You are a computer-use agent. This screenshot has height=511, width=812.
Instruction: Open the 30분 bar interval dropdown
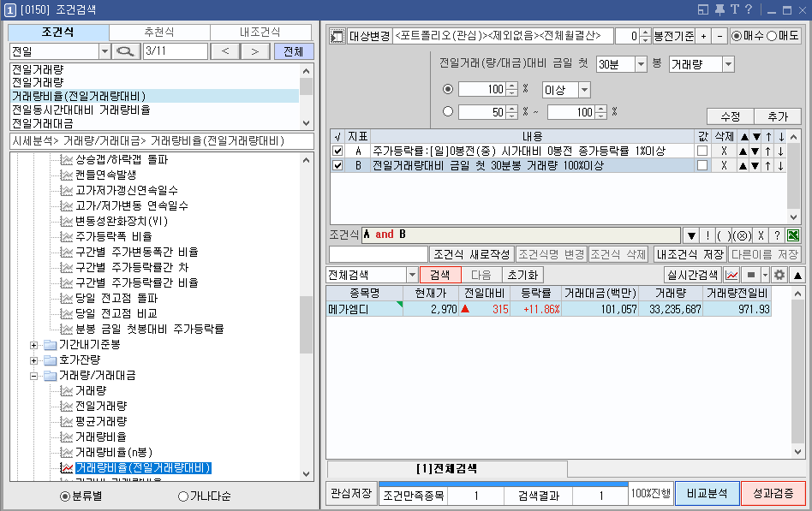click(641, 64)
